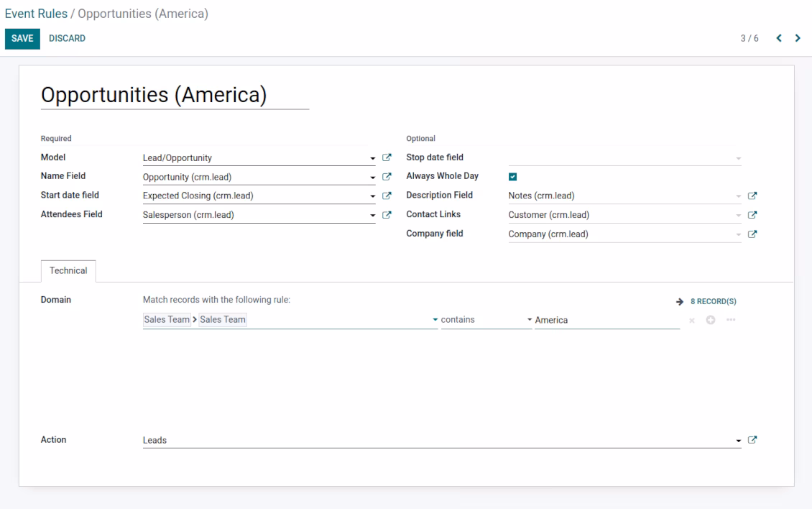Viewport: 812px width, 509px height.
Task: Add domain branch with ellipsis icon
Action: [731, 320]
